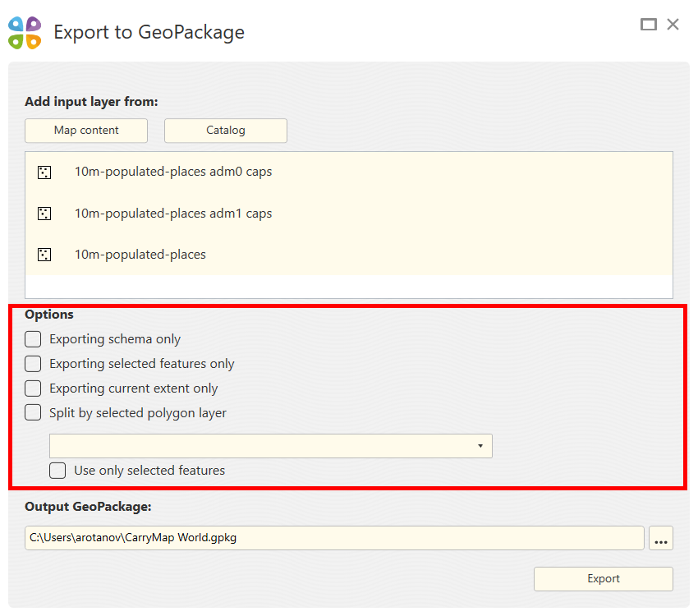Screen dimensions: 698x616
Task: Enable Use only selected features
Action: point(57,470)
